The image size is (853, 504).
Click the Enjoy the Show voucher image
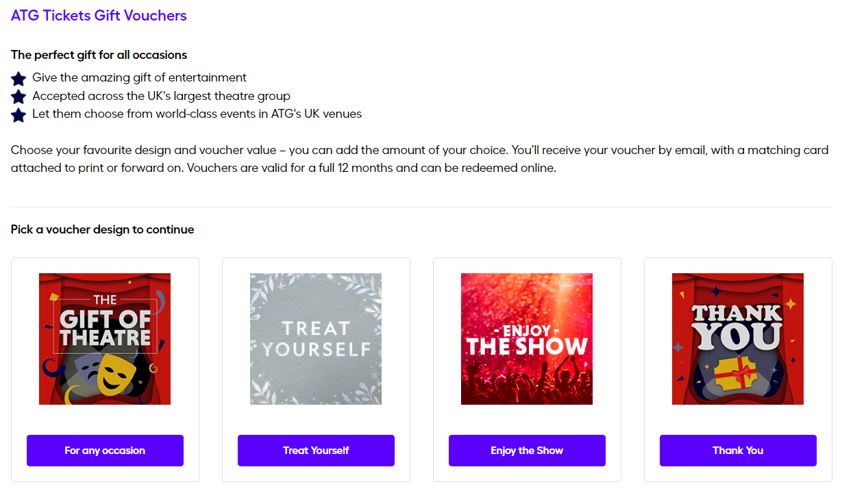click(x=526, y=338)
